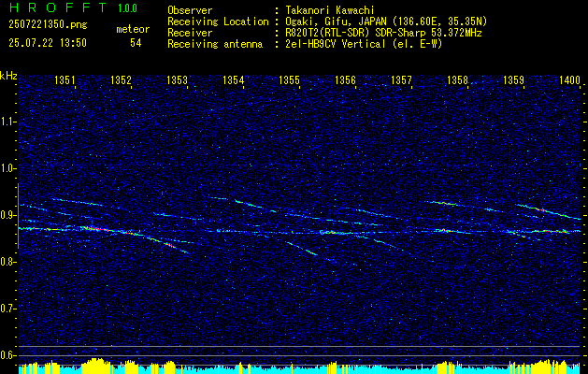
Task: Click frequency label 1.0
Action: [x=7, y=168]
